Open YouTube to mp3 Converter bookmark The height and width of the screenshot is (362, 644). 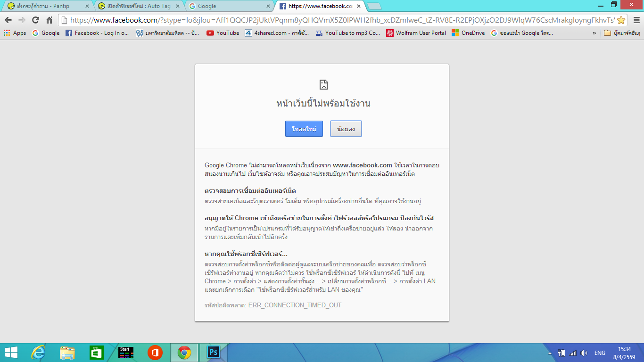[348, 33]
